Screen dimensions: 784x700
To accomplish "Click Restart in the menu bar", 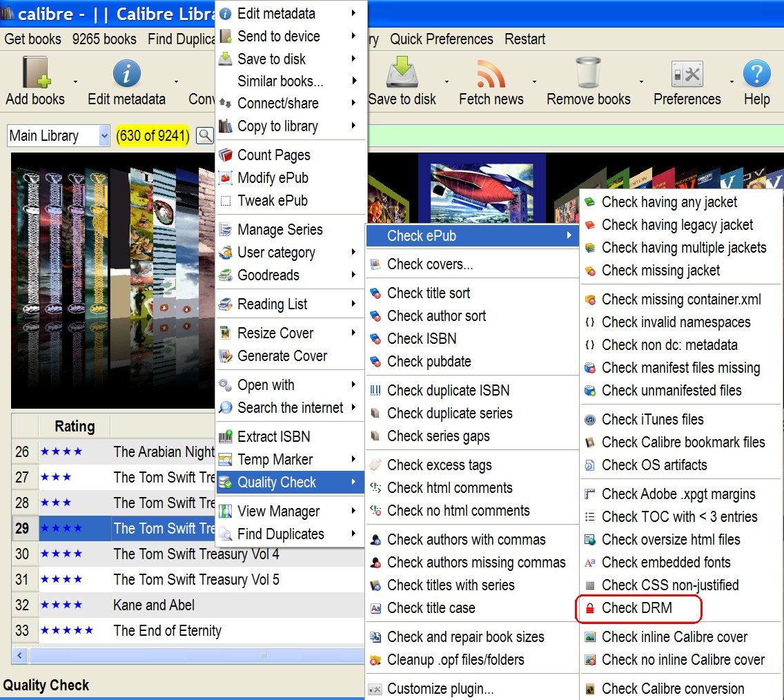I will coord(525,39).
